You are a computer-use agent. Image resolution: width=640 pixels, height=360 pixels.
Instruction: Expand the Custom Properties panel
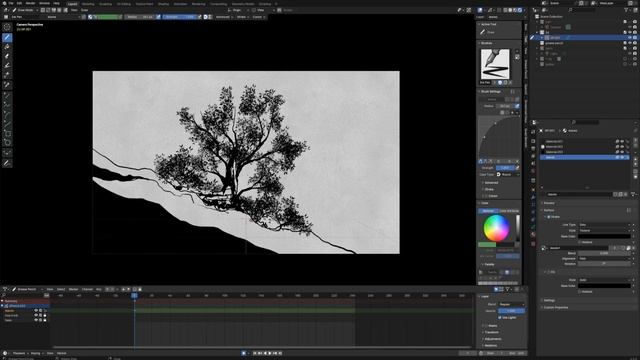click(x=555, y=307)
